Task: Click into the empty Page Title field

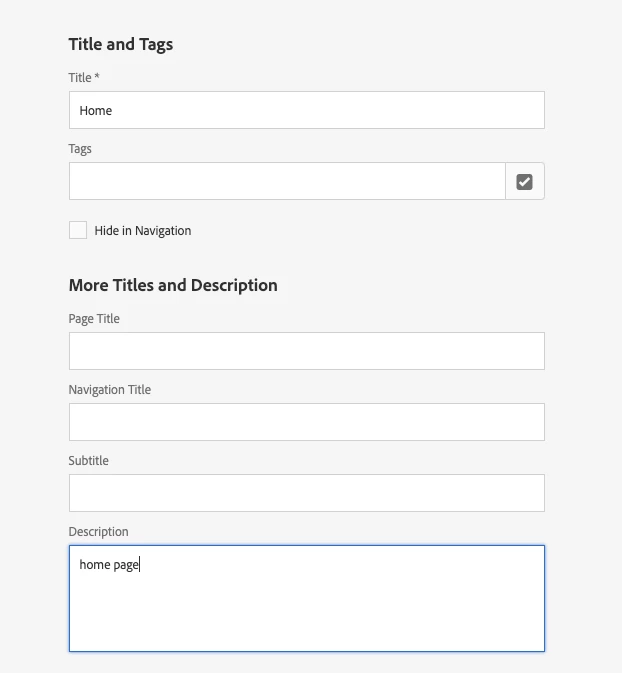Action: point(306,351)
